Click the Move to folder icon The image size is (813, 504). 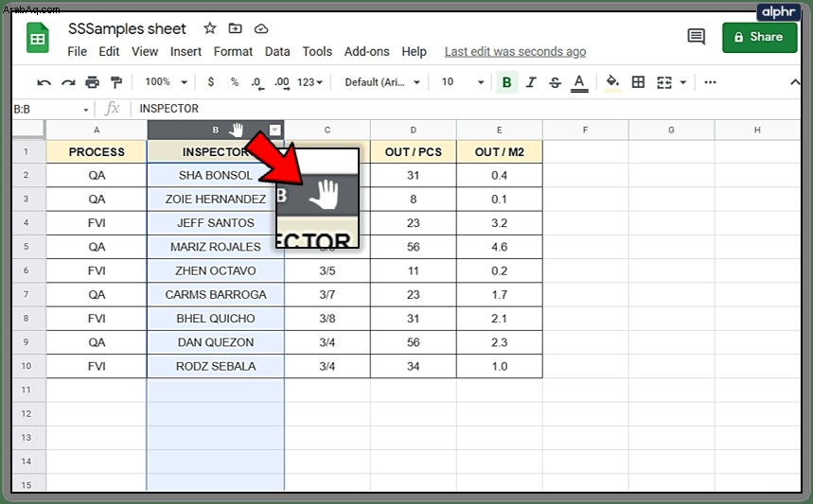click(235, 28)
